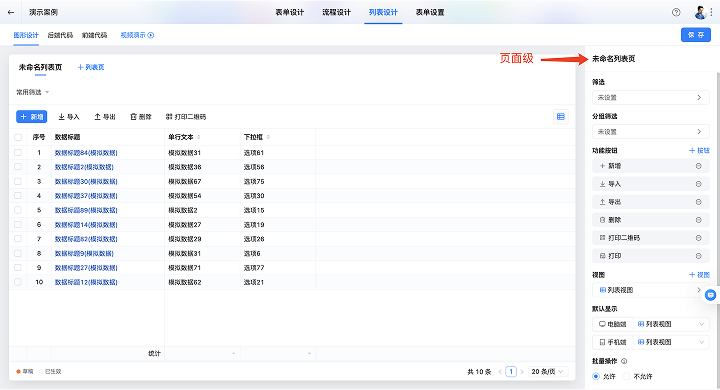Click the 批量操作 info icon
This screenshot has width=720, height=390.
click(624, 361)
